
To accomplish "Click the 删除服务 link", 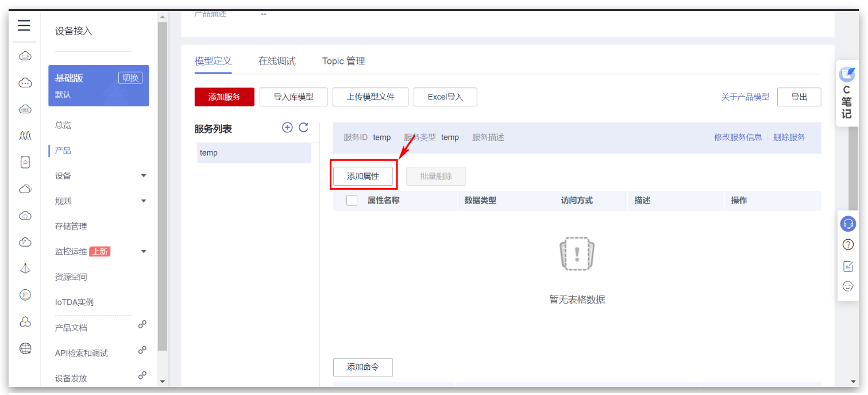I will tap(789, 137).
